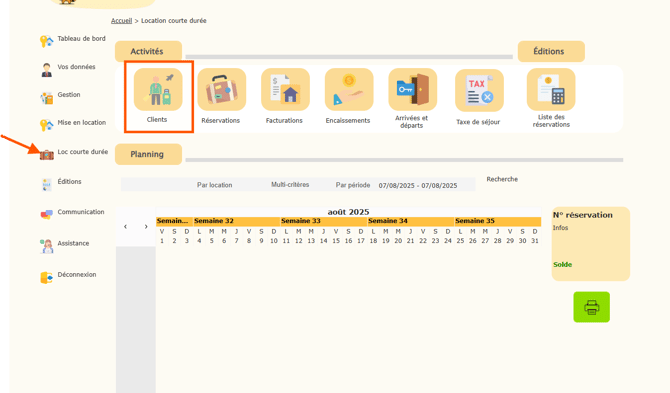Open Vos données menu label
This screenshot has height=393, width=670.
tap(76, 67)
